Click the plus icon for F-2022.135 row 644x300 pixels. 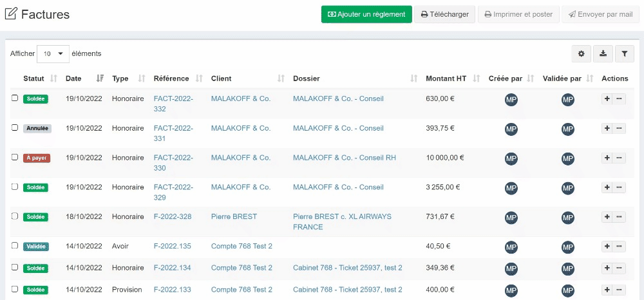pyautogui.click(x=607, y=247)
